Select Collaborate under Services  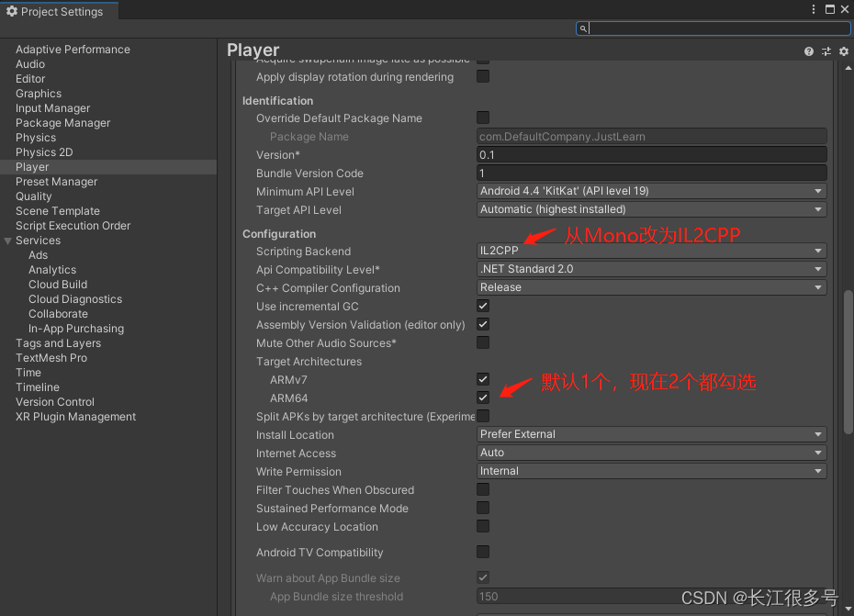tap(58, 314)
